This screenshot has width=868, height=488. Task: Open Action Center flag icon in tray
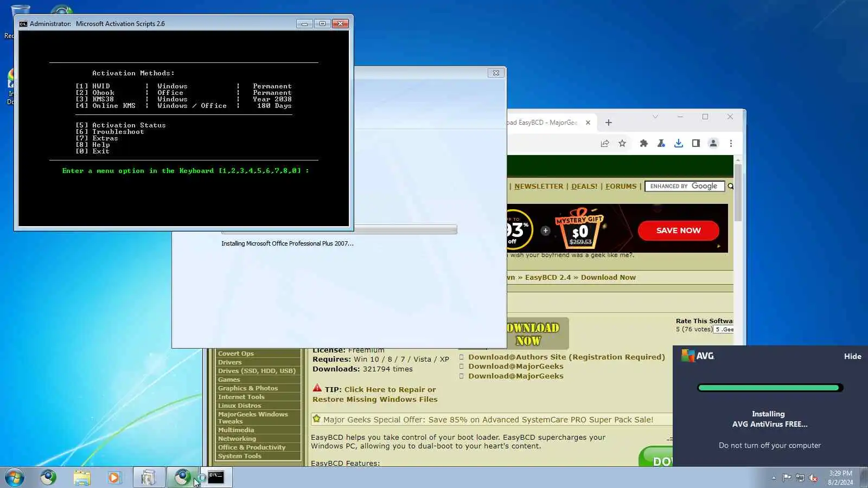pos(787,478)
